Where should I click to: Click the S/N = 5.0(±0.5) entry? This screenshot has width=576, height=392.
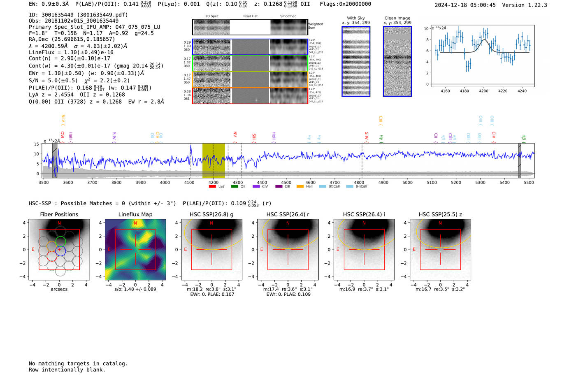53,81
